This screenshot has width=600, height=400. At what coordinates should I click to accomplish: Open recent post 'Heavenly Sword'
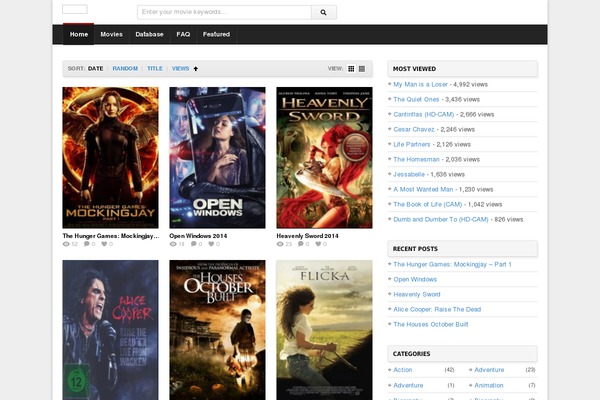tap(417, 294)
